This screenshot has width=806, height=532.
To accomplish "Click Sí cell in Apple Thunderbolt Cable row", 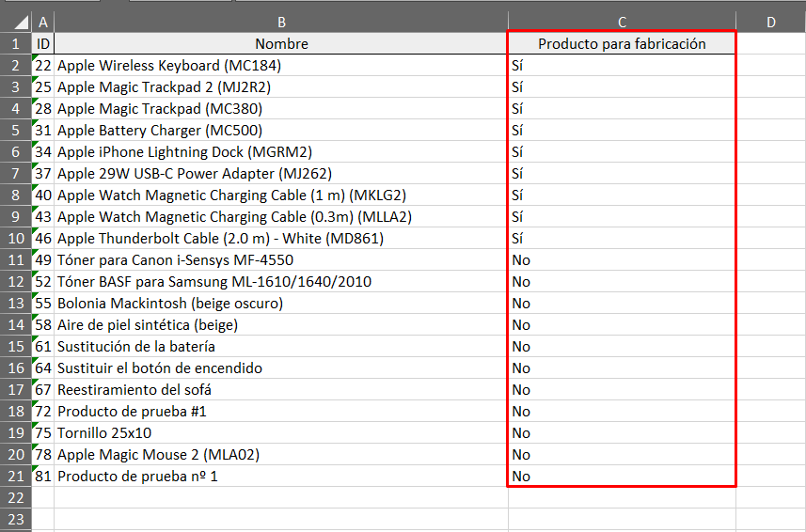I will [x=622, y=238].
